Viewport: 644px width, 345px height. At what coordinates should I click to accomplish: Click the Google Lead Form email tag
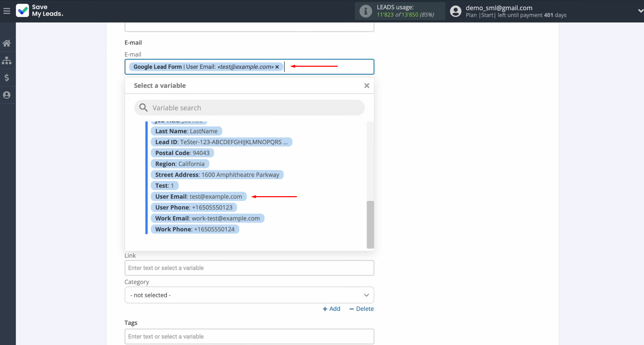[206, 67]
